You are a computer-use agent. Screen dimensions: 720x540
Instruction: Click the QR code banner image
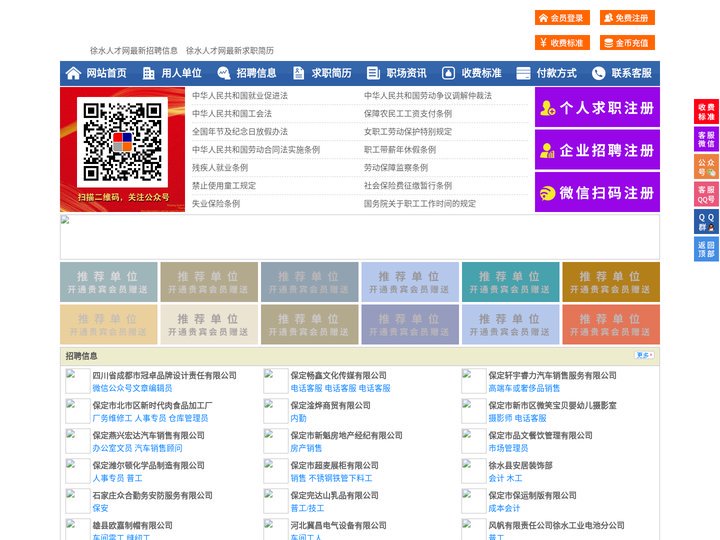(123, 150)
